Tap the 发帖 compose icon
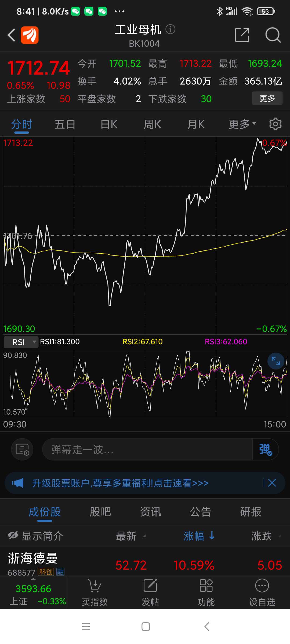 pos(150,586)
